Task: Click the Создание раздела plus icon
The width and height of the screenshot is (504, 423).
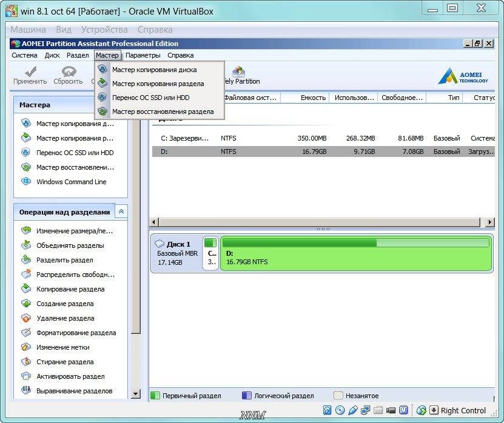Action: tap(26, 303)
